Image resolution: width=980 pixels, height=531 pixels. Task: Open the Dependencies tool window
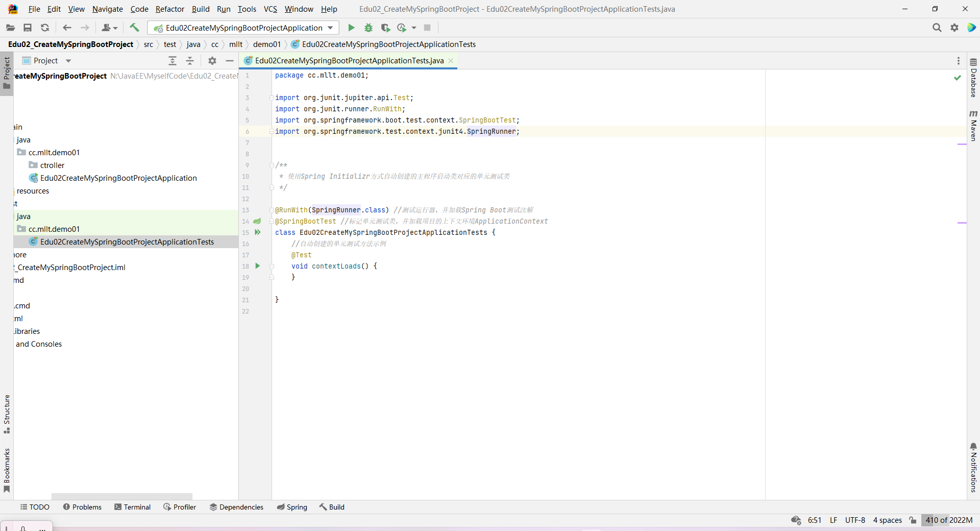coord(236,507)
